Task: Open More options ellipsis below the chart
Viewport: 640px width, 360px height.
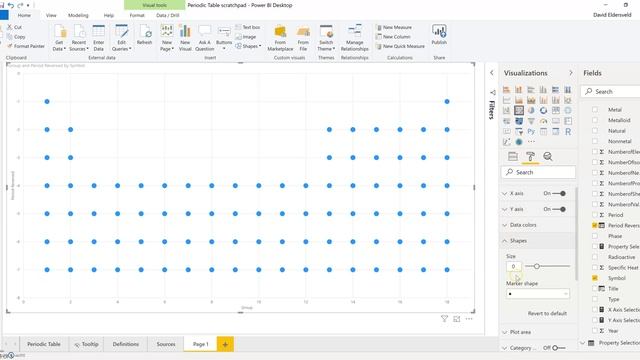Action: (469, 319)
